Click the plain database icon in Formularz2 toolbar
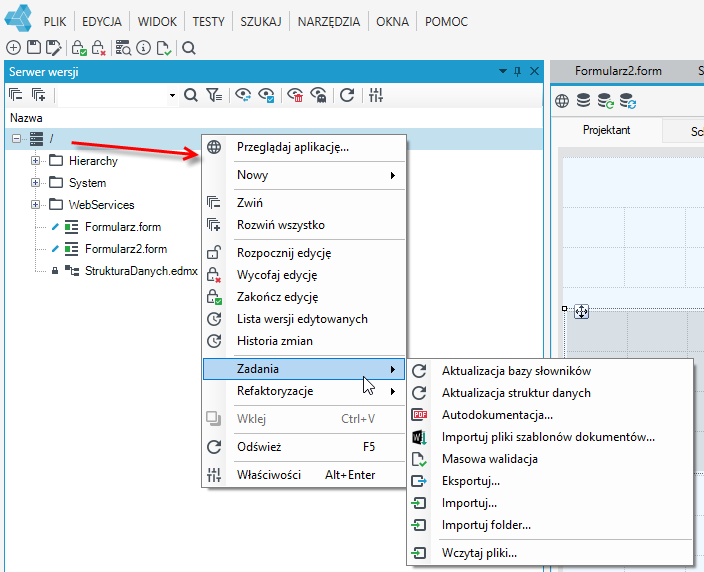Viewport: 704px width, 572px height. click(x=583, y=101)
